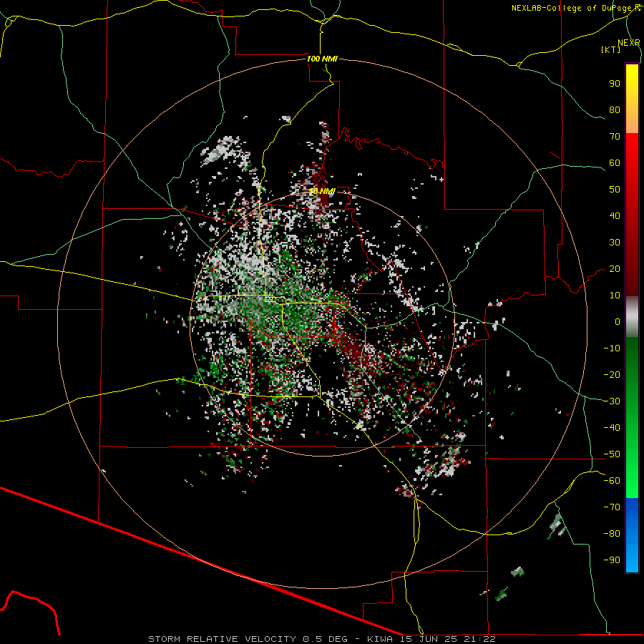Click the -40 value on the velocity scale
The width and height of the screenshot is (644, 644).
click(x=612, y=428)
